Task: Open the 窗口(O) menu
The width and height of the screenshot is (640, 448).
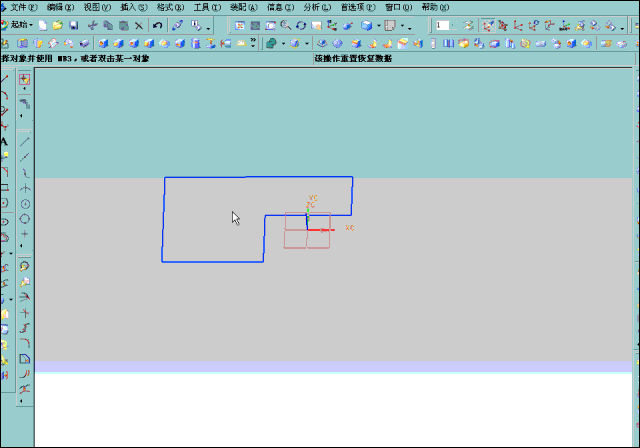Action: click(x=399, y=7)
